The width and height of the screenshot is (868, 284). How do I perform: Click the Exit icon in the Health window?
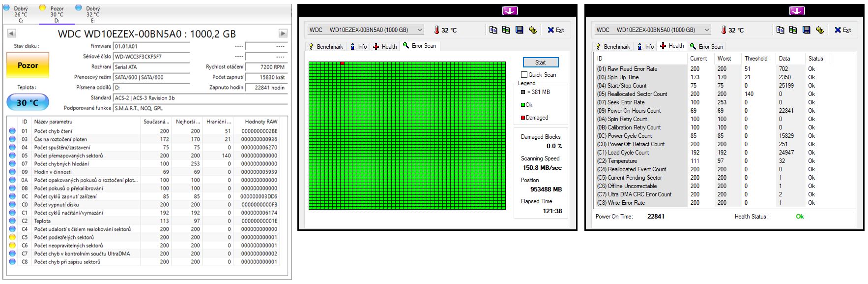[x=842, y=30]
